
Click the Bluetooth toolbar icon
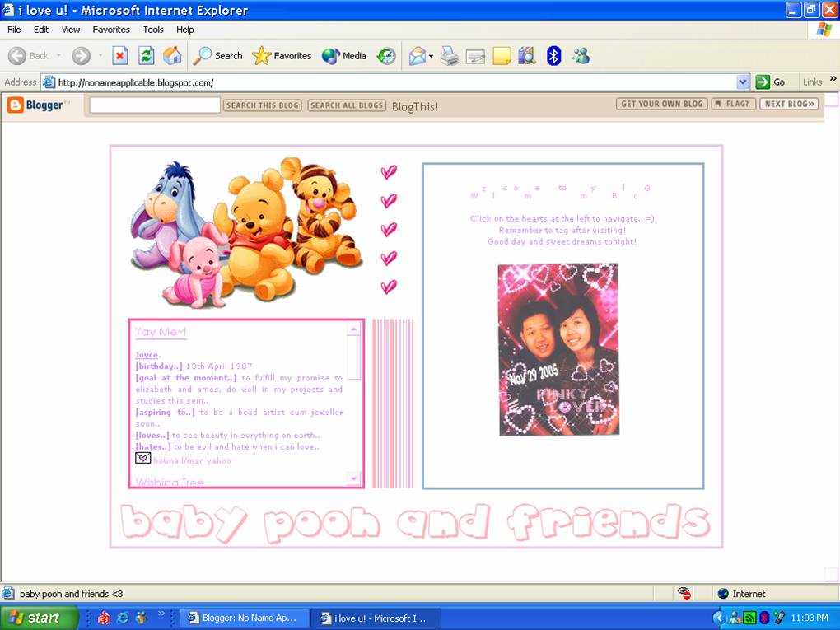click(553, 56)
